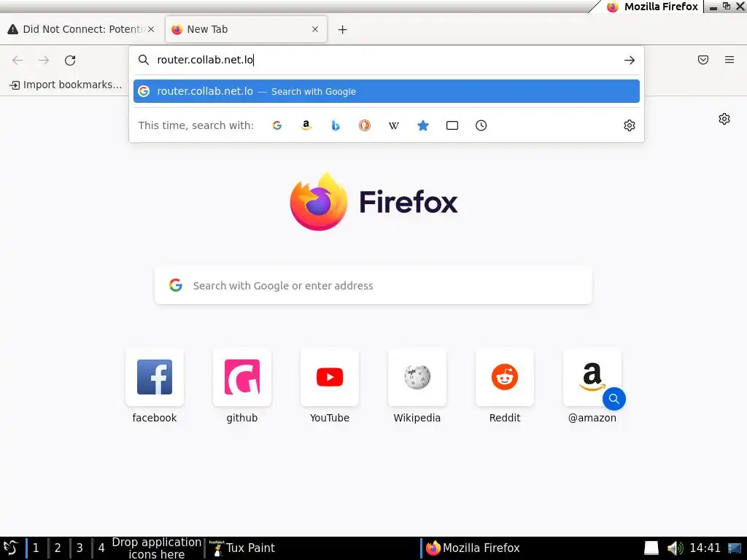Open Tux Paint from the taskbar
747x560 pixels.
tap(242, 548)
